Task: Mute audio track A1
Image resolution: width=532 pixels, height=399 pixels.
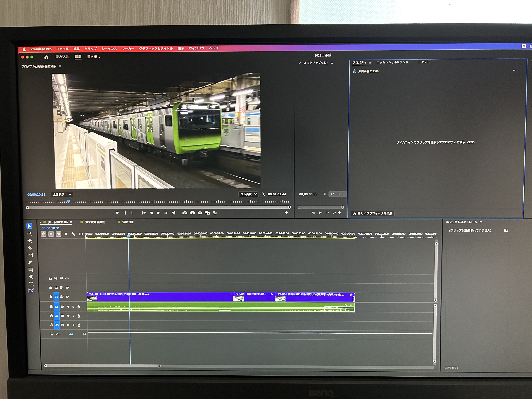Action: tap(68, 307)
